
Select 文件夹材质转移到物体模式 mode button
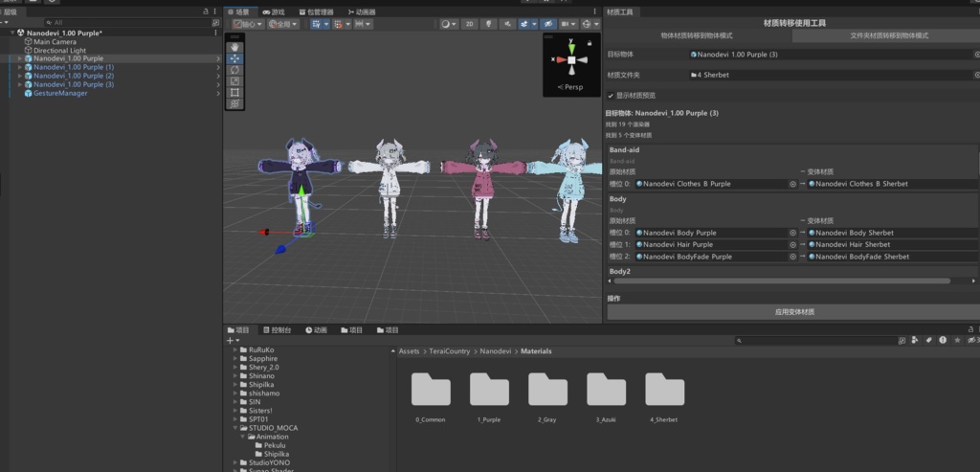click(889, 35)
